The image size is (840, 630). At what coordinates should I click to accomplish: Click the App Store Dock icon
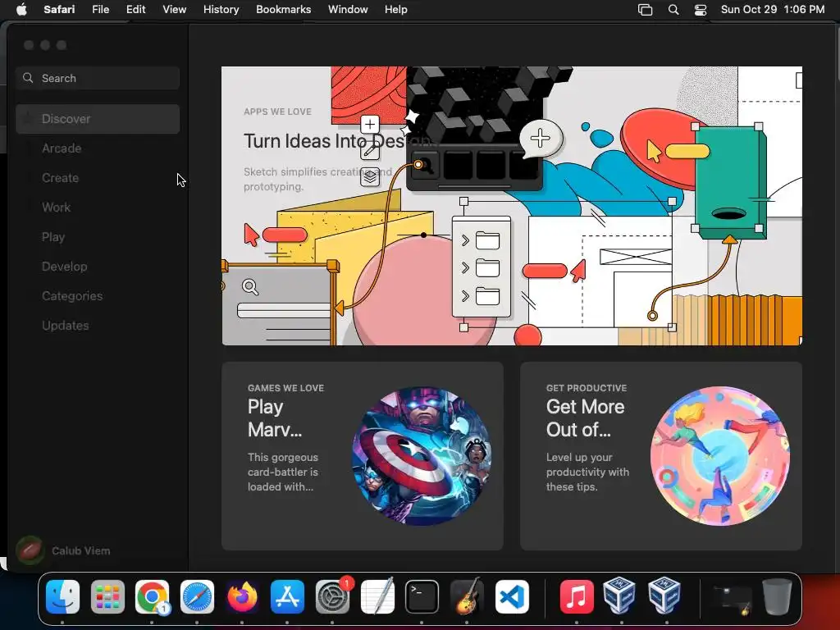tap(287, 596)
